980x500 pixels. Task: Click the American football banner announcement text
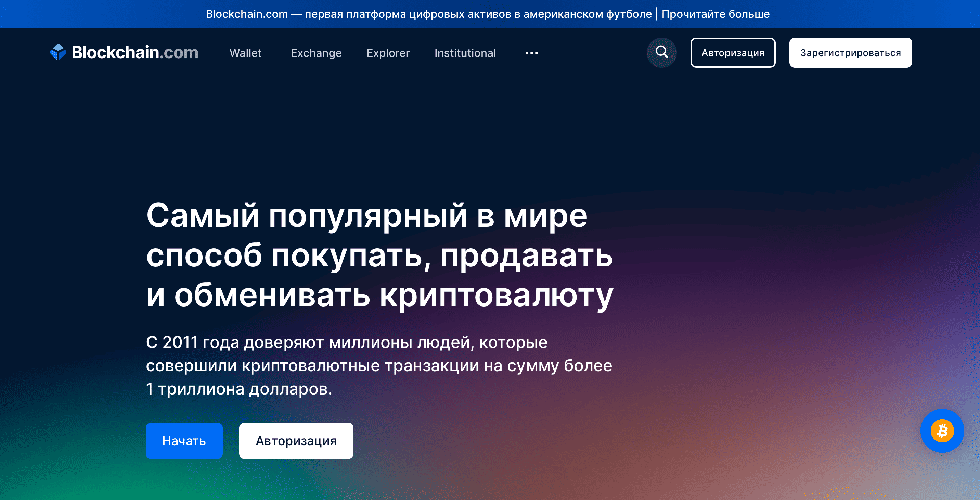(x=428, y=14)
